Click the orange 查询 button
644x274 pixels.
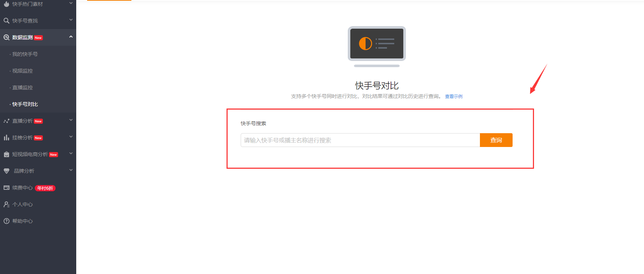point(496,140)
